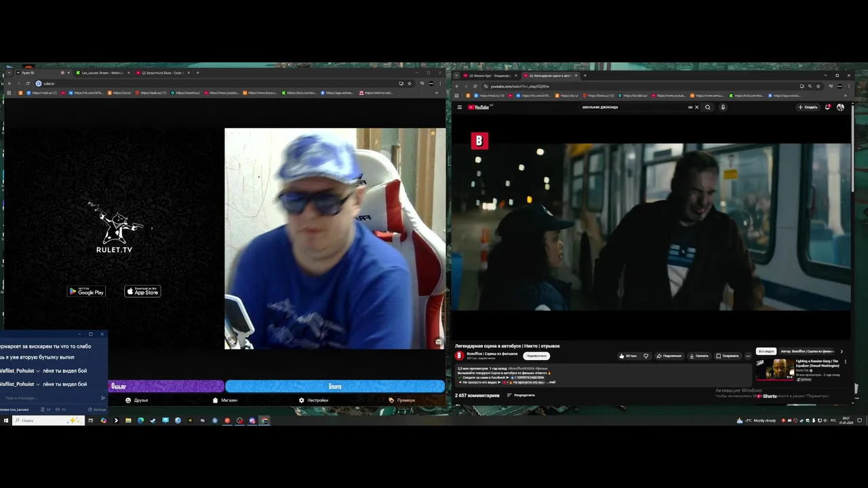The height and width of the screenshot is (488, 868).
Task: Open the tanki.su bookmark in left browser
Action: (151, 93)
